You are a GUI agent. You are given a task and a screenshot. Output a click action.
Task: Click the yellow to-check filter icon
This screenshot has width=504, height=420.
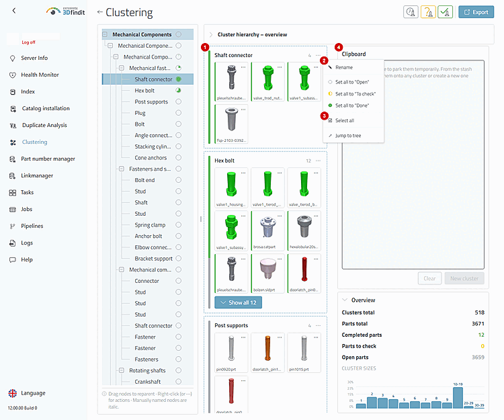click(428, 12)
